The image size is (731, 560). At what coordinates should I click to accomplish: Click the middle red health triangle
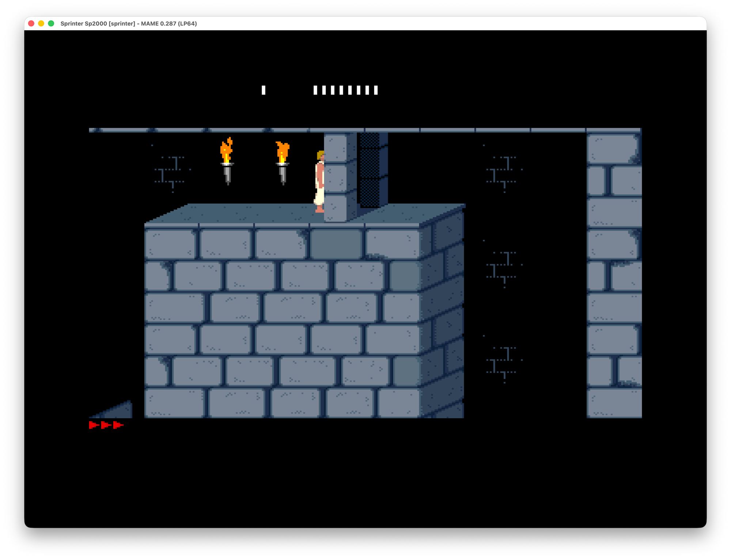[x=106, y=425]
